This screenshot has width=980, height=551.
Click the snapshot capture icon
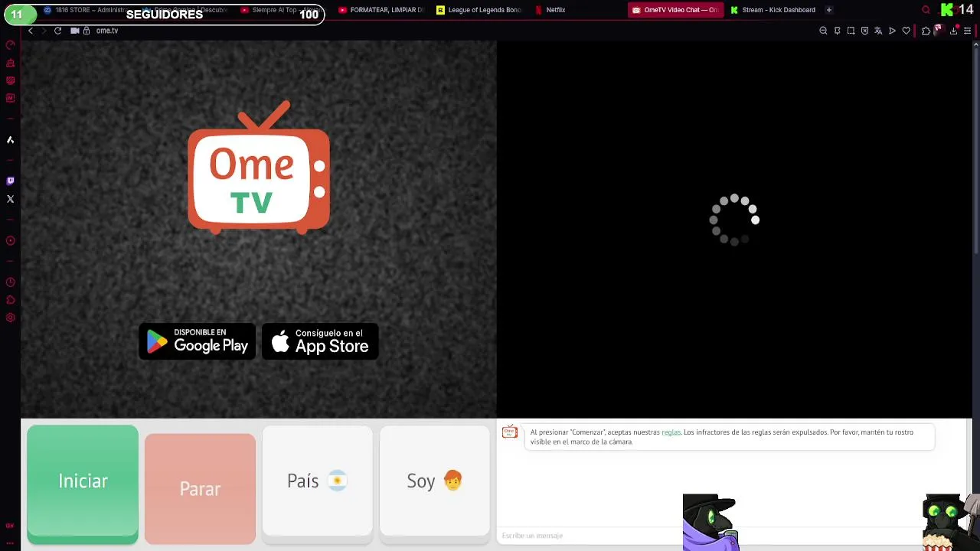pos(851,31)
